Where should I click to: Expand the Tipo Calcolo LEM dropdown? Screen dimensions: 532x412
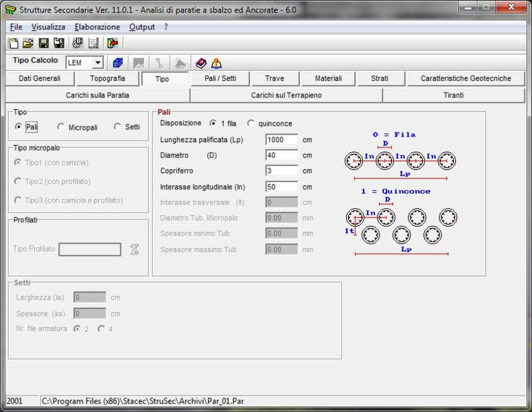(x=97, y=63)
